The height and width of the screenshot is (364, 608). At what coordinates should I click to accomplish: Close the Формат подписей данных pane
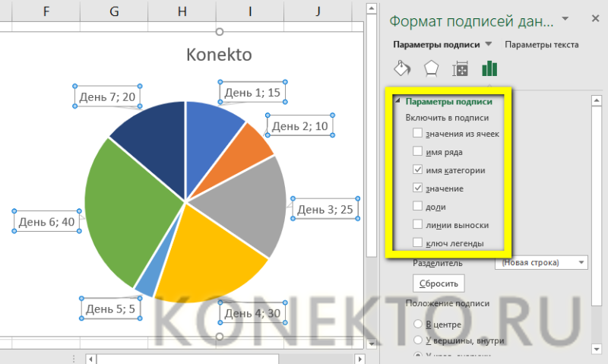pyautogui.click(x=596, y=18)
